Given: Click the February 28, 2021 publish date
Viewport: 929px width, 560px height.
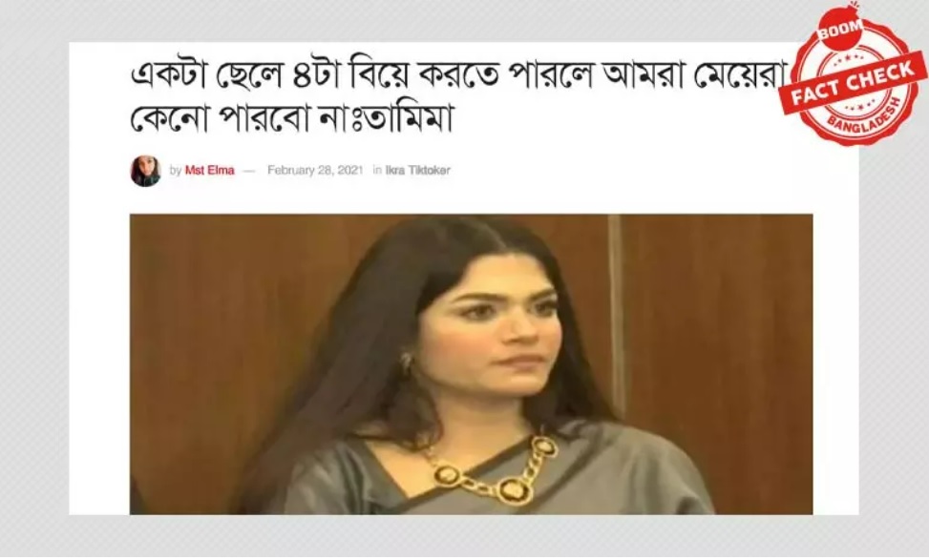Looking at the screenshot, I should [x=315, y=171].
